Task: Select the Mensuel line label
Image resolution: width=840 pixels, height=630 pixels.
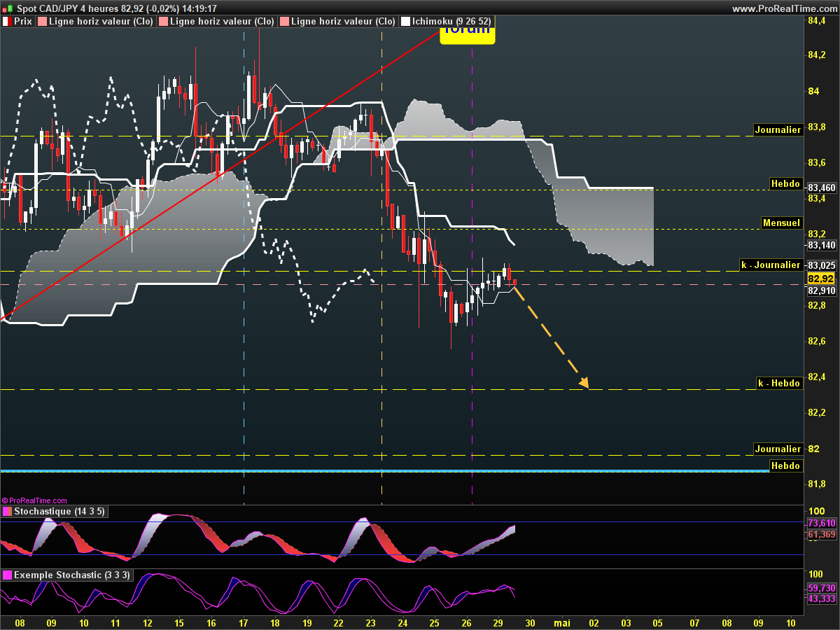Action: coord(781,223)
